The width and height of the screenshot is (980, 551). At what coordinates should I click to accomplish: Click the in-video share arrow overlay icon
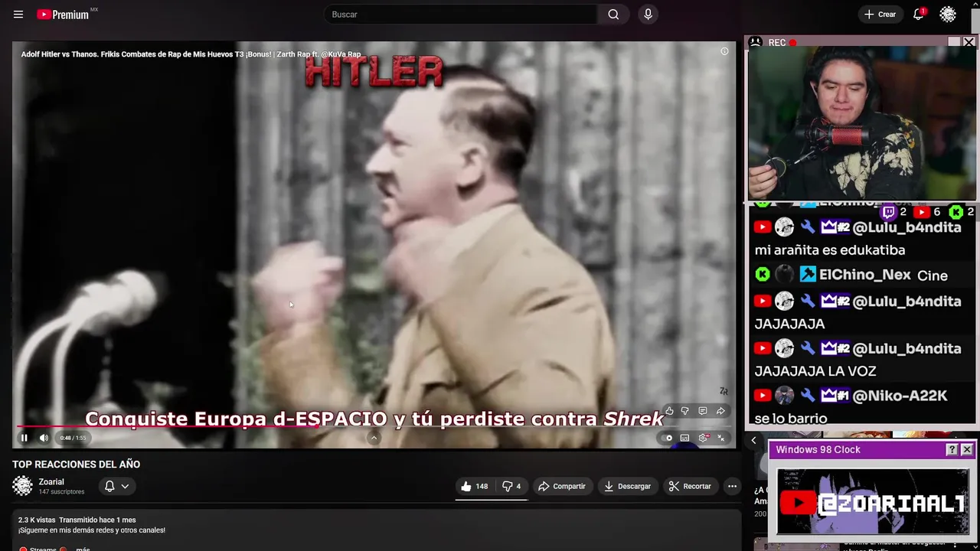click(x=720, y=411)
